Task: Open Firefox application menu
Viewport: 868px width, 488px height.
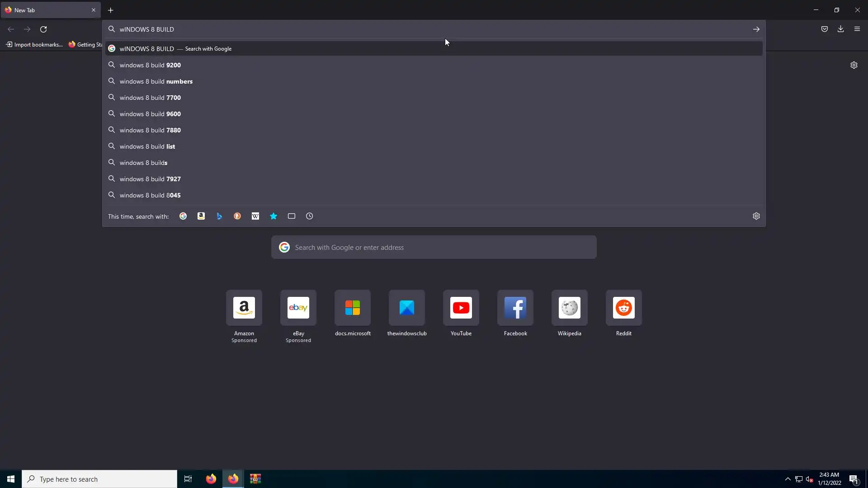Action: (x=857, y=29)
